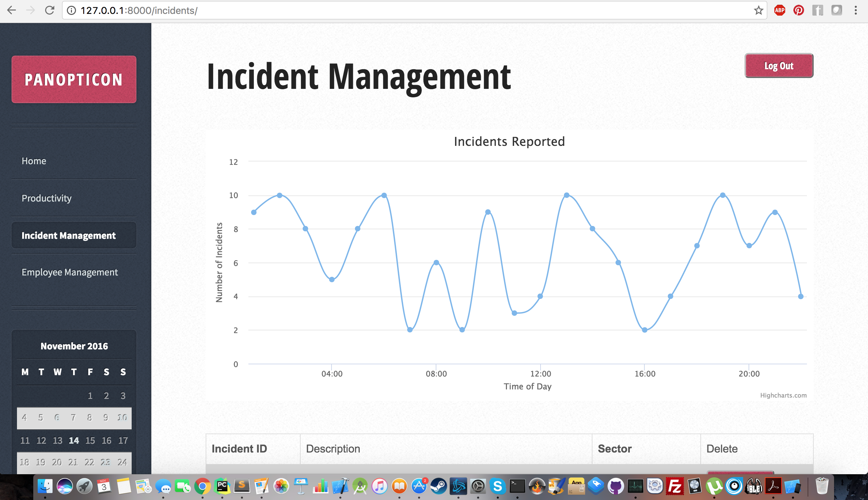Click the browser reload icon
The height and width of the screenshot is (500, 868).
50,10
